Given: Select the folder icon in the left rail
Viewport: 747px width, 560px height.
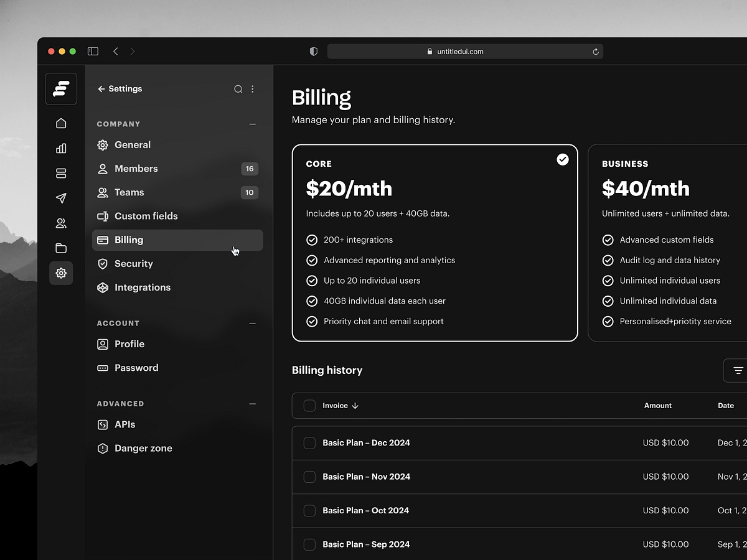Looking at the screenshot, I should coord(60,248).
